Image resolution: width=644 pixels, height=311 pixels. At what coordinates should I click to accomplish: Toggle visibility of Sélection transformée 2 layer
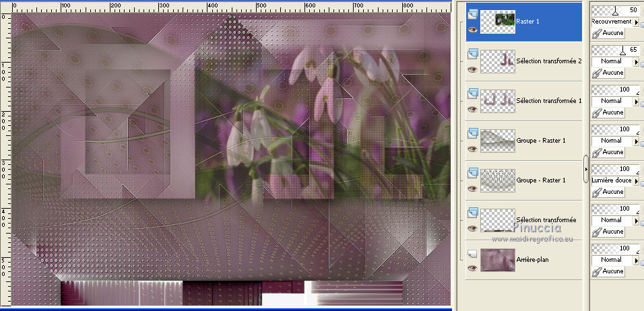pyautogui.click(x=473, y=70)
